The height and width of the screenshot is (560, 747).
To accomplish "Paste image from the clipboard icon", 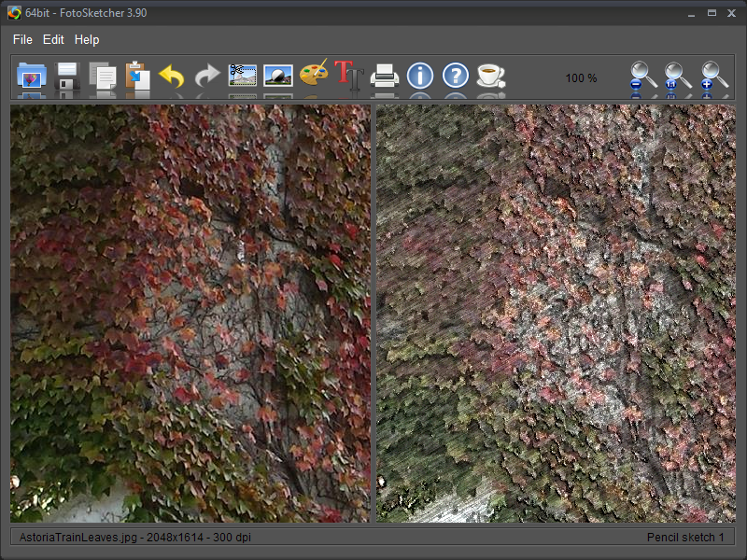I will 137,75.
